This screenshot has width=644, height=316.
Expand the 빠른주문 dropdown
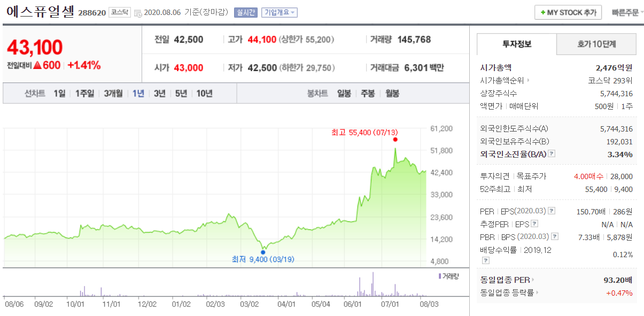click(626, 12)
